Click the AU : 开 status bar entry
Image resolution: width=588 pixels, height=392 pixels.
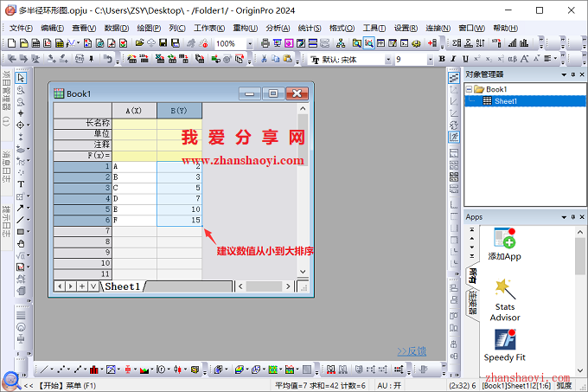389,386
